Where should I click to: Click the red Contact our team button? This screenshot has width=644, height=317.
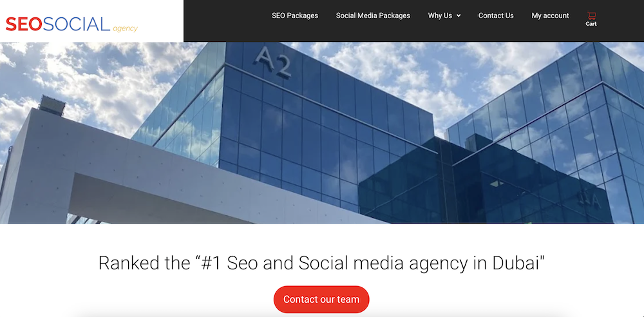tap(321, 300)
